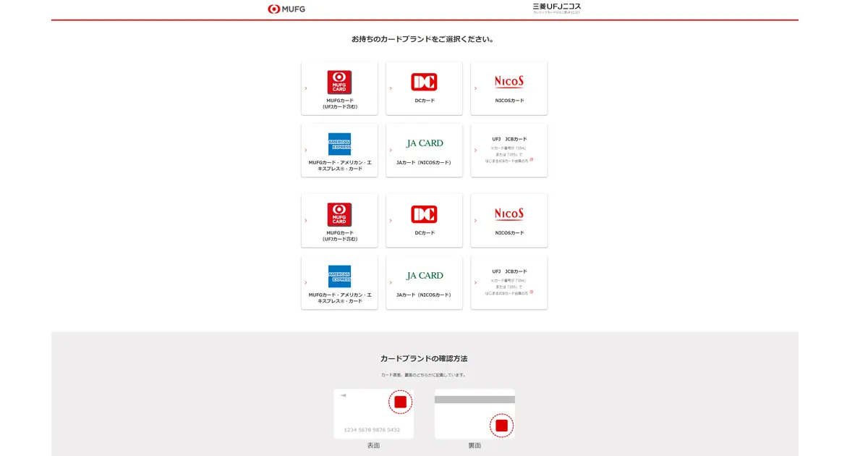Click the note 'カード表面、裏面のどちらかに記載しています。'
Viewport: 868px width, 456px height.
point(424,375)
